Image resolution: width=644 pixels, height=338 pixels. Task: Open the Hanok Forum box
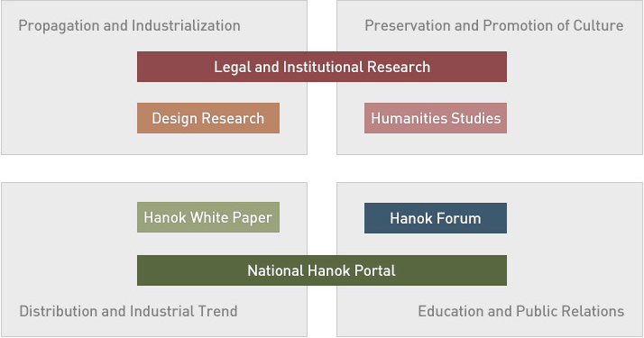(436, 218)
